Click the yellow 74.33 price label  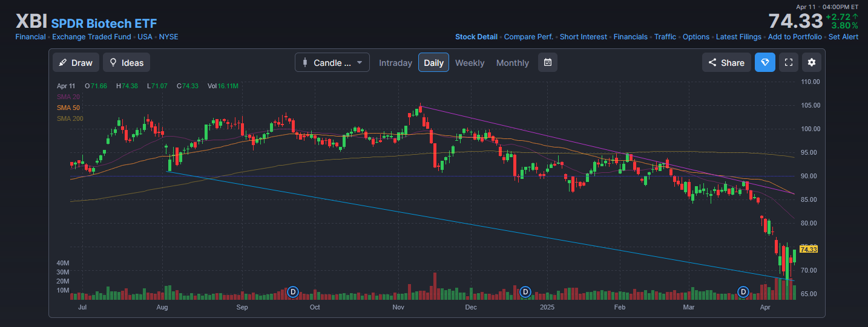click(x=808, y=249)
